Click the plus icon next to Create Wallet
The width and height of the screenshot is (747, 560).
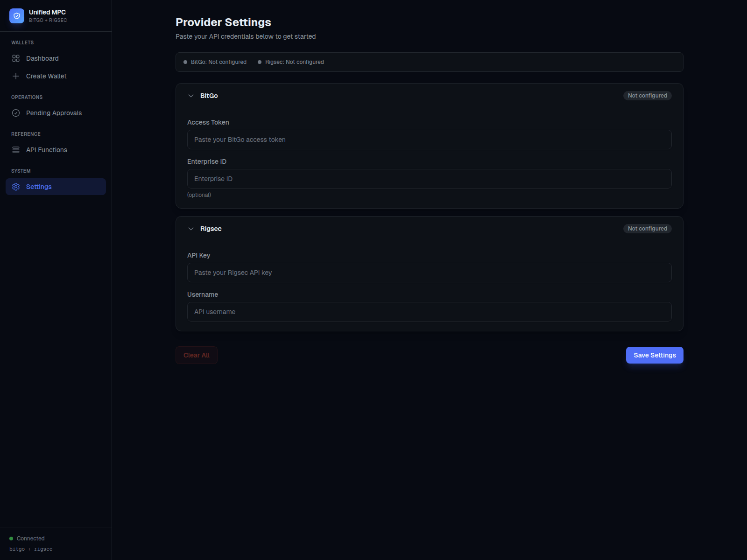16,76
